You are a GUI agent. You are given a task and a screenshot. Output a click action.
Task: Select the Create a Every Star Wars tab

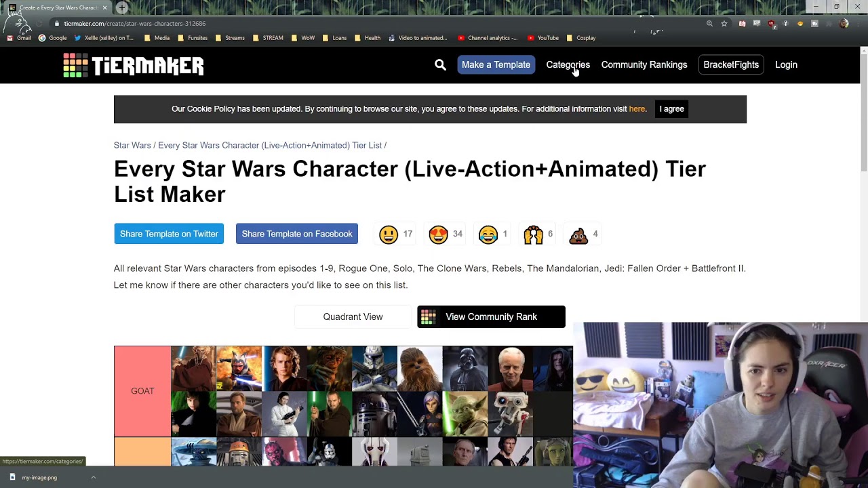[58, 7]
